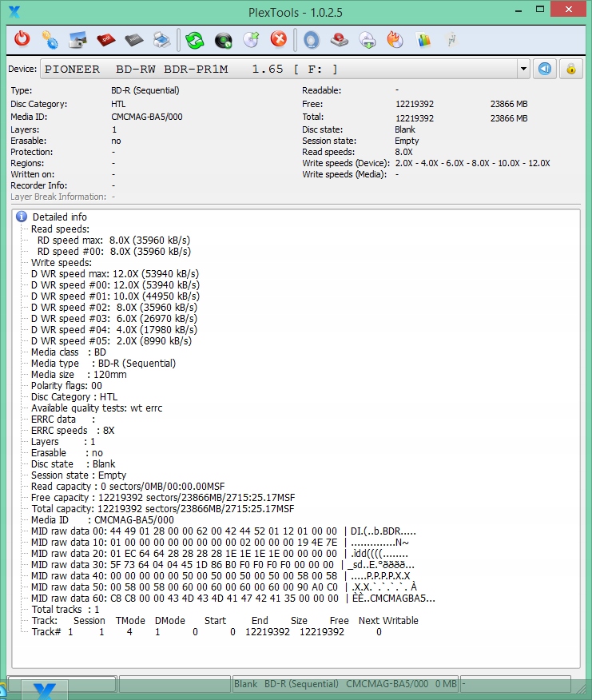This screenshot has width=592, height=700.
Task: Open settings via the blue gear icon
Action: 50,39
